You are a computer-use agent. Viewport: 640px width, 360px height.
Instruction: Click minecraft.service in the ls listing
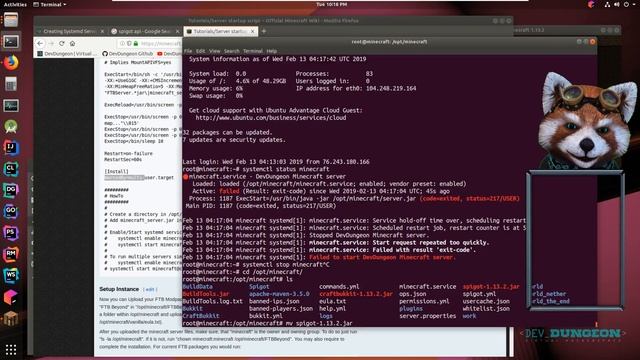(427, 287)
